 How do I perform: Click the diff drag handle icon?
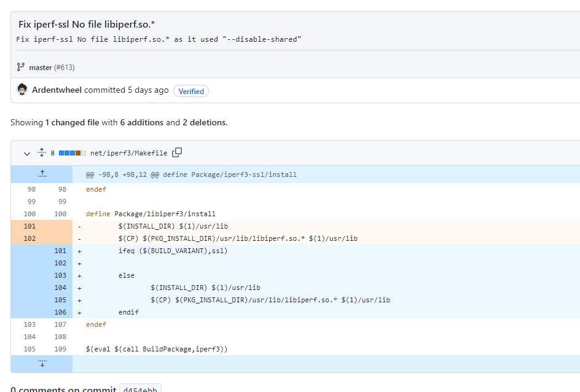coord(41,153)
